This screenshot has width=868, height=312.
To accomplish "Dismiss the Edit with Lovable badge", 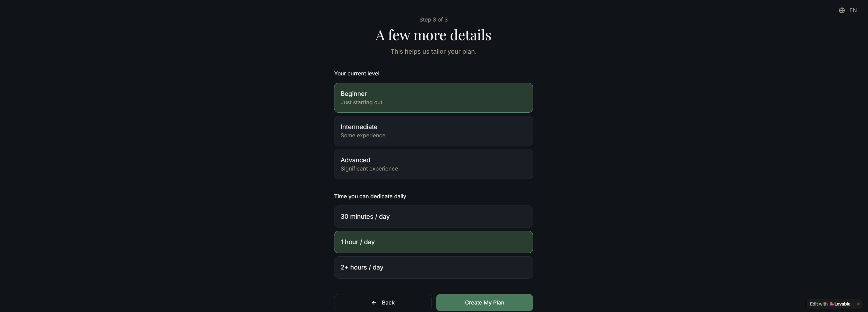I will pos(858,304).
